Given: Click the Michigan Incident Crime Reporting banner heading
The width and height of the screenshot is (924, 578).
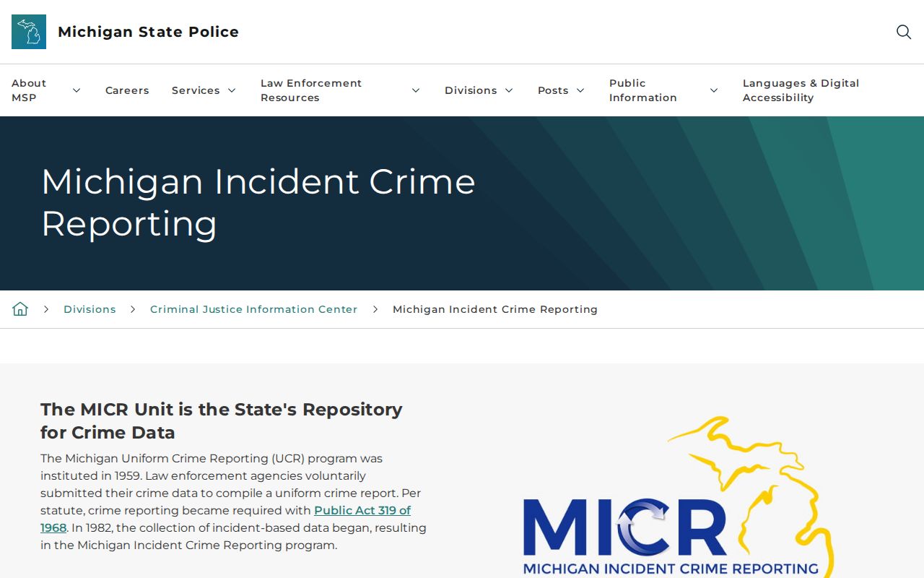Looking at the screenshot, I should [x=258, y=202].
